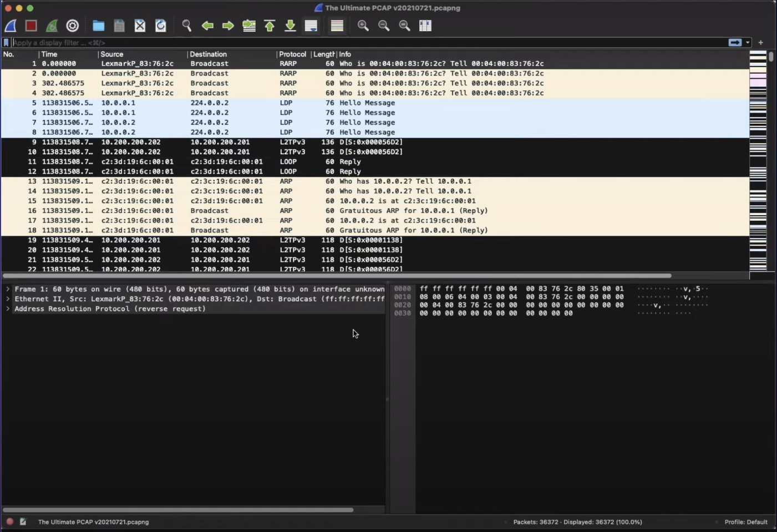Image resolution: width=777 pixels, height=532 pixels.
Task: Select packet 5 LDP Hello Message
Action: pos(375,103)
